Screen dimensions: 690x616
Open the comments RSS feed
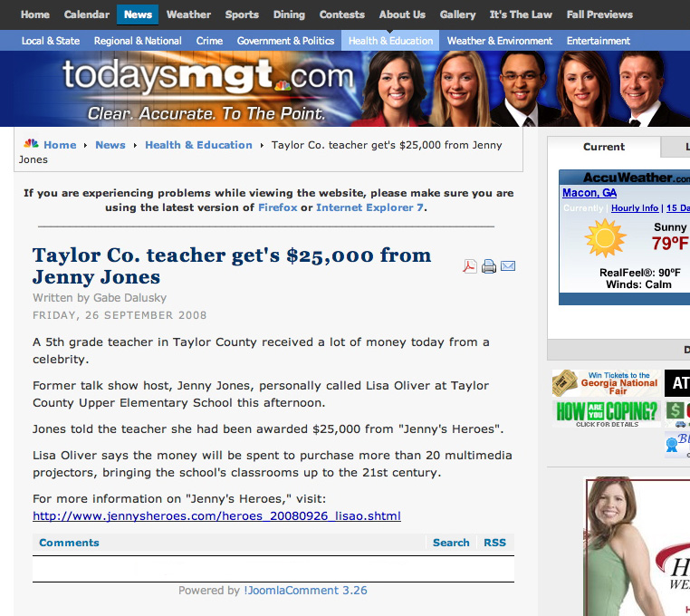click(494, 543)
